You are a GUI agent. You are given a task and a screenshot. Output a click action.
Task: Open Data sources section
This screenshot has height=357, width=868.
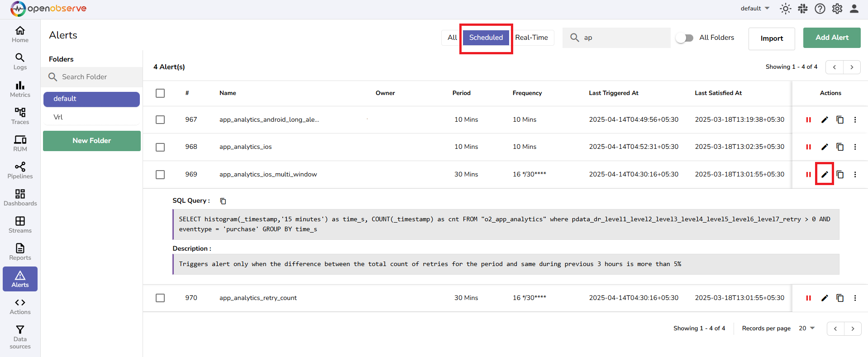click(x=20, y=337)
